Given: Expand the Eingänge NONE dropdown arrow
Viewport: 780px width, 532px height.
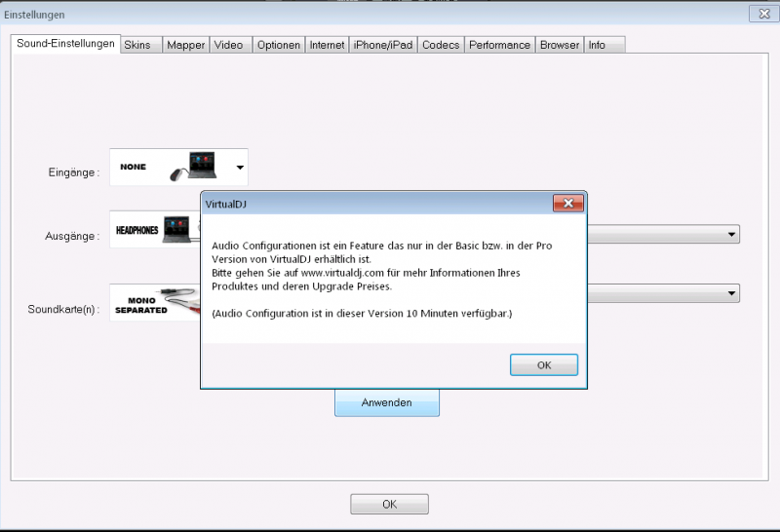Looking at the screenshot, I should (240, 167).
